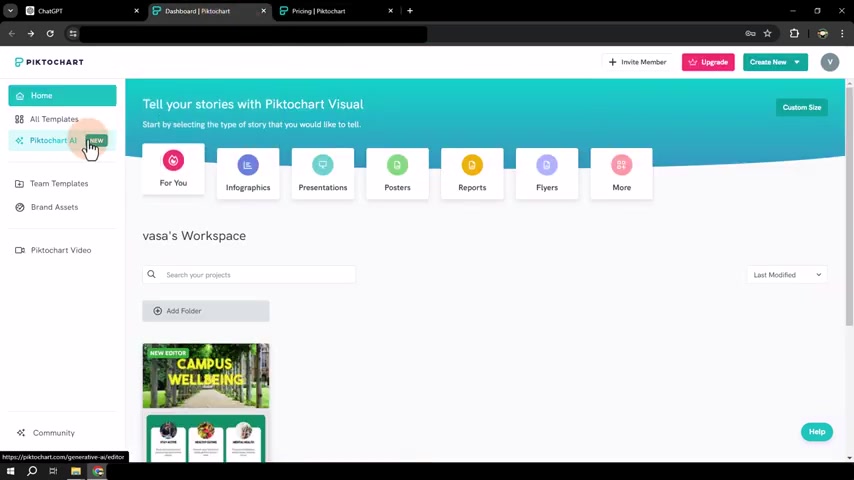Open Windows taskbar search
Screen dimensions: 854x480
[32, 471]
